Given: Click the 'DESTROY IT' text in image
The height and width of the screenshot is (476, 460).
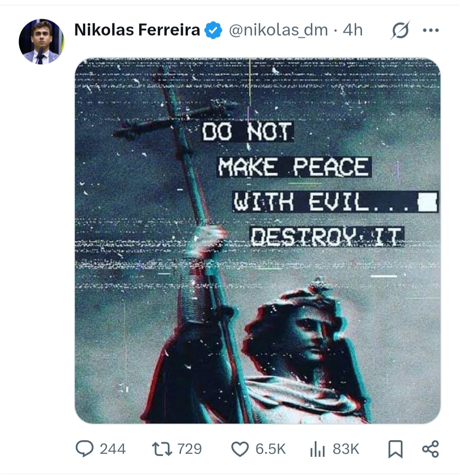Looking at the screenshot, I should tap(327, 237).
